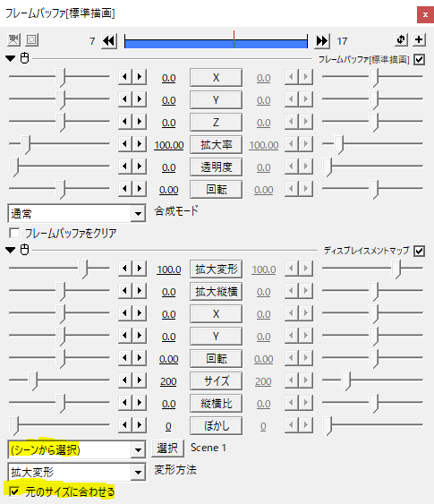Open the 変形方法 dropdown showing 拡大変形
This screenshot has height=504, width=434.
76,472
